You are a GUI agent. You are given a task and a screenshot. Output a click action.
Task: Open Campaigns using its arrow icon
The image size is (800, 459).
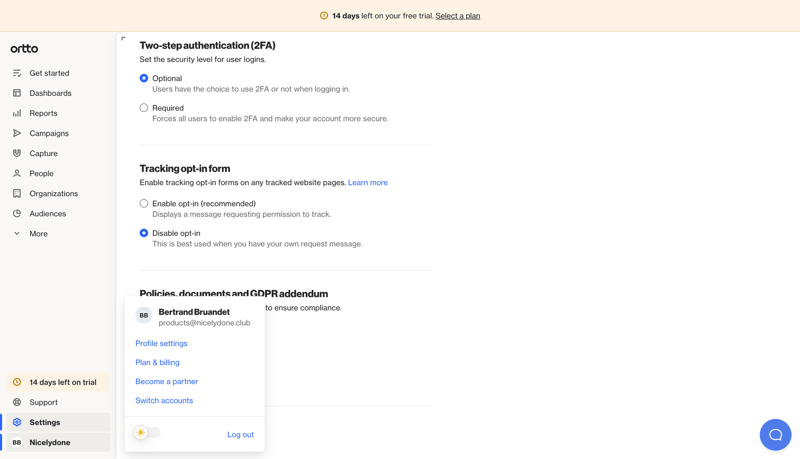coord(17,133)
